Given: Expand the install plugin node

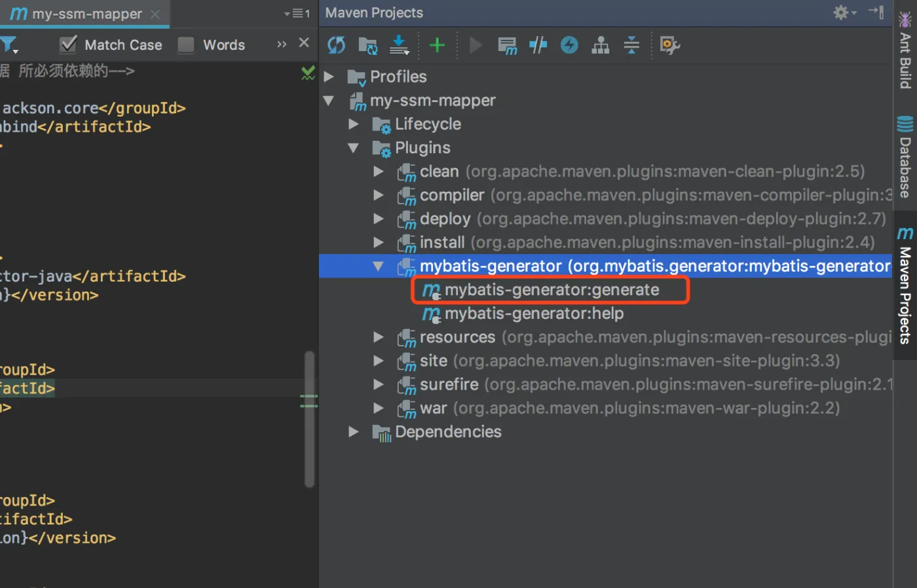Looking at the screenshot, I should 379,242.
